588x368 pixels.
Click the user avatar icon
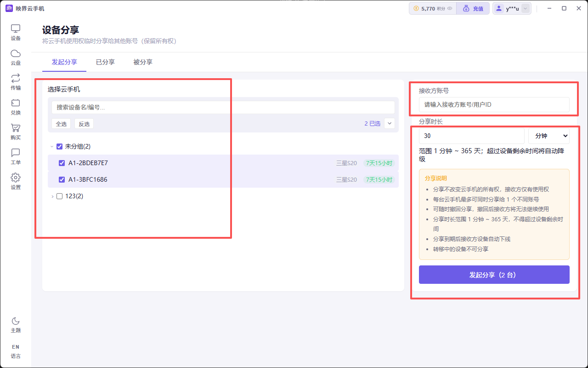click(x=499, y=8)
